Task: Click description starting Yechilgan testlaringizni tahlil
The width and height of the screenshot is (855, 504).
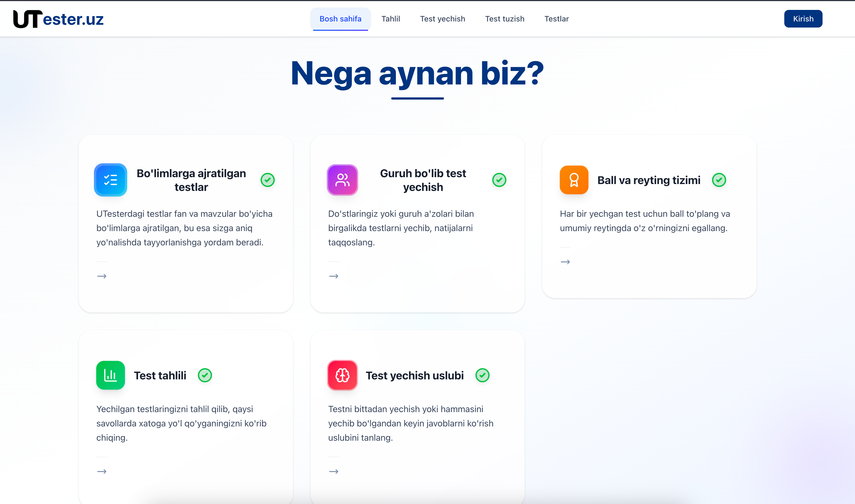Action: click(x=181, y=423)
